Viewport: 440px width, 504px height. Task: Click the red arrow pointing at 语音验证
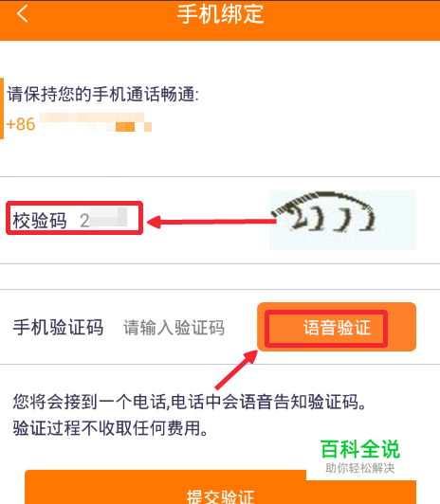point(236,369)
